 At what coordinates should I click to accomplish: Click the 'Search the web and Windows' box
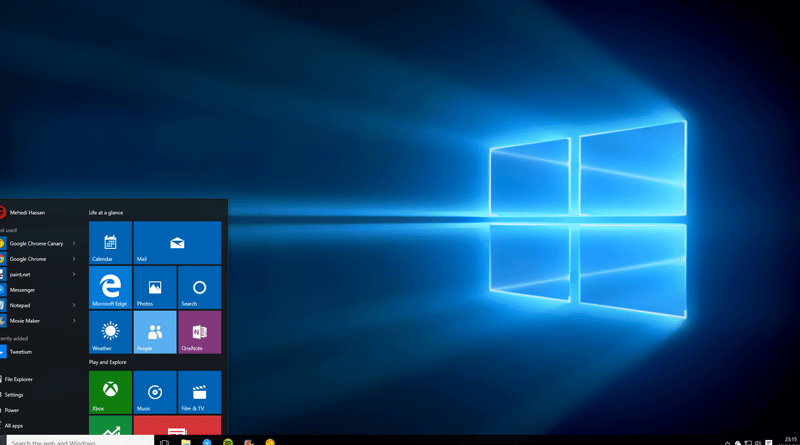coord(80,441)
